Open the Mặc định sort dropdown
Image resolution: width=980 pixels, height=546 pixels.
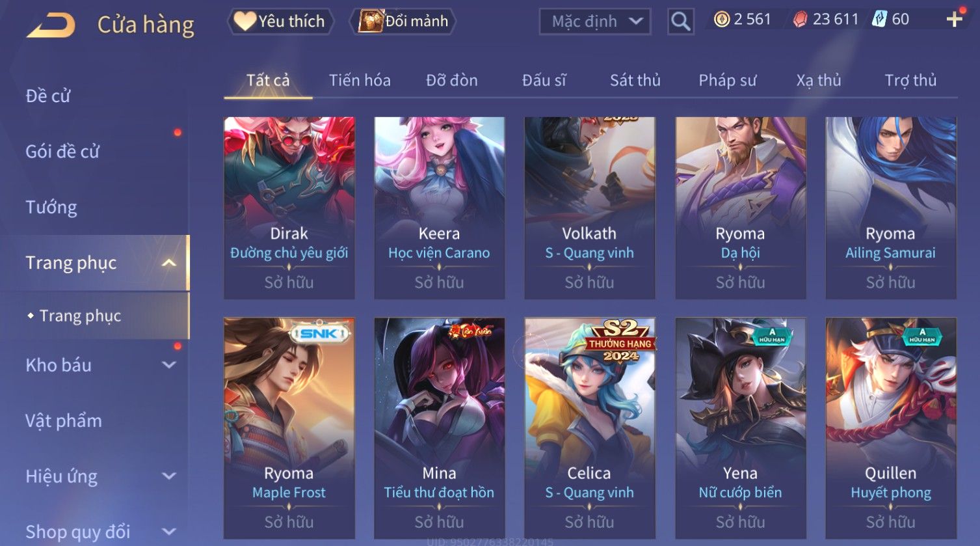pos(595,21)
